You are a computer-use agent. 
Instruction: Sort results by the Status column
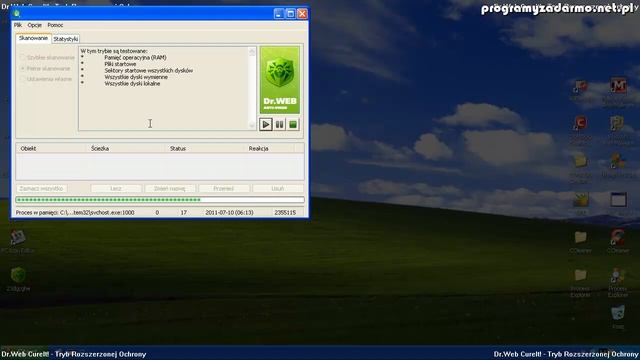pos(205,149)
